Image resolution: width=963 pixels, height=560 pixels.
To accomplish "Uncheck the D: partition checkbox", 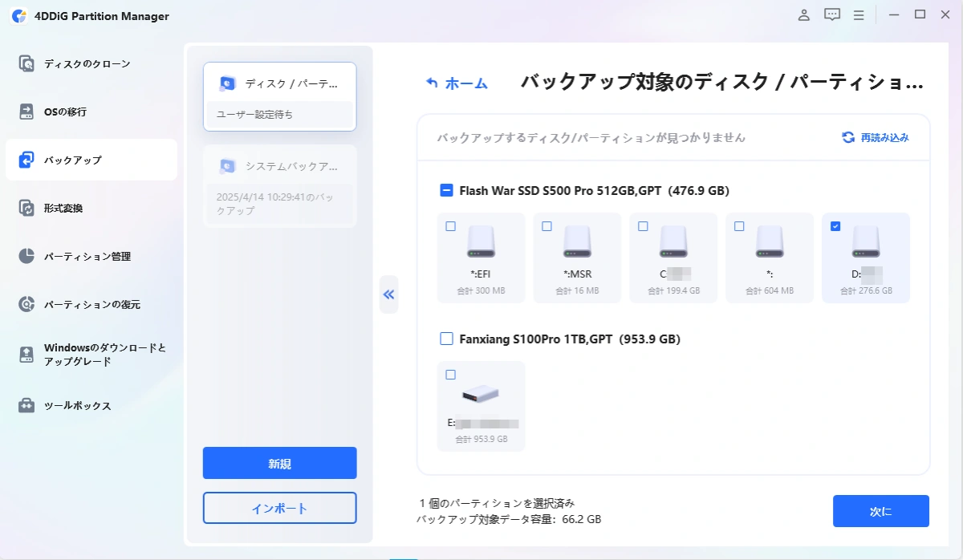I will [x=835, y=226].
